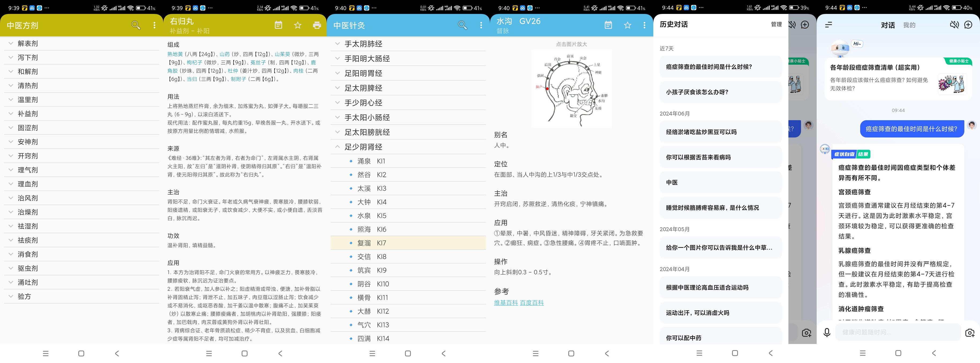The height and width of the screenshot is (363, 980).
Task: Expand 解表剂 category
Action: click(82, 43)
